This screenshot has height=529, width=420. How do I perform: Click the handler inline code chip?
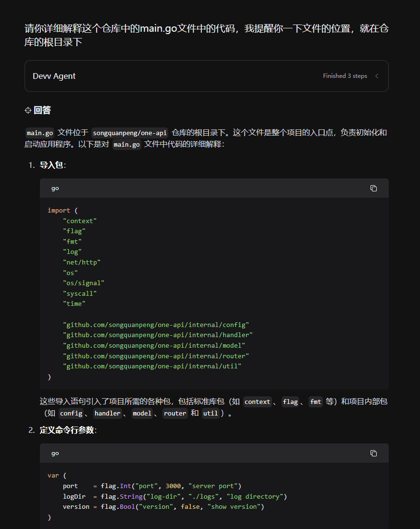tap(107, 413)
